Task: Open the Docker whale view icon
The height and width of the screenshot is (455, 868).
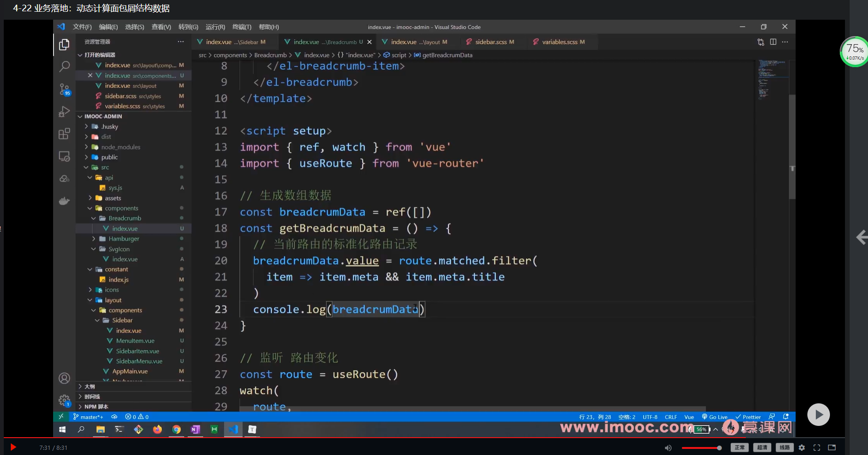Action: coord(64,201)
